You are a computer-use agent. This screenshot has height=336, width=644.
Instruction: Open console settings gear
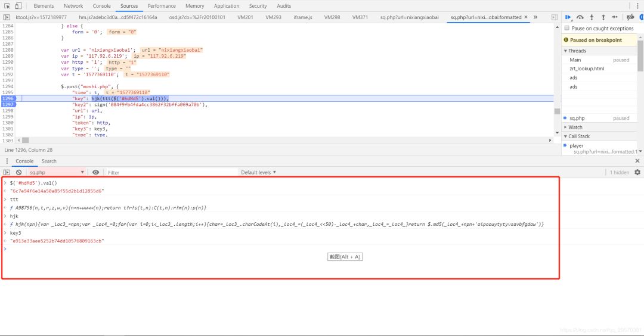click(x=637, y=172)
